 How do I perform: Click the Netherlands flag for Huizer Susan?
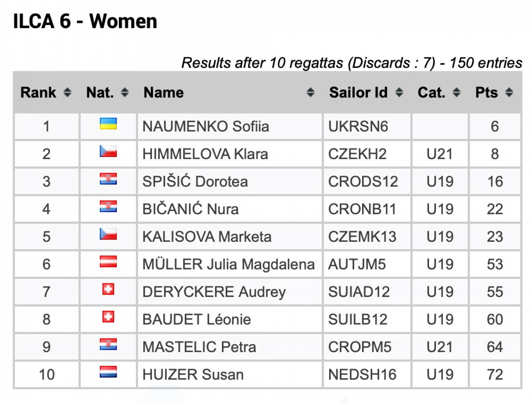tap(108, 372)
